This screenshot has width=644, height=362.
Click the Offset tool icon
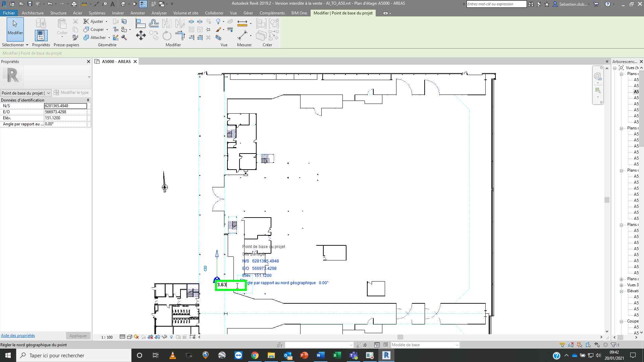pyautogui.click(x=154, y=23)
